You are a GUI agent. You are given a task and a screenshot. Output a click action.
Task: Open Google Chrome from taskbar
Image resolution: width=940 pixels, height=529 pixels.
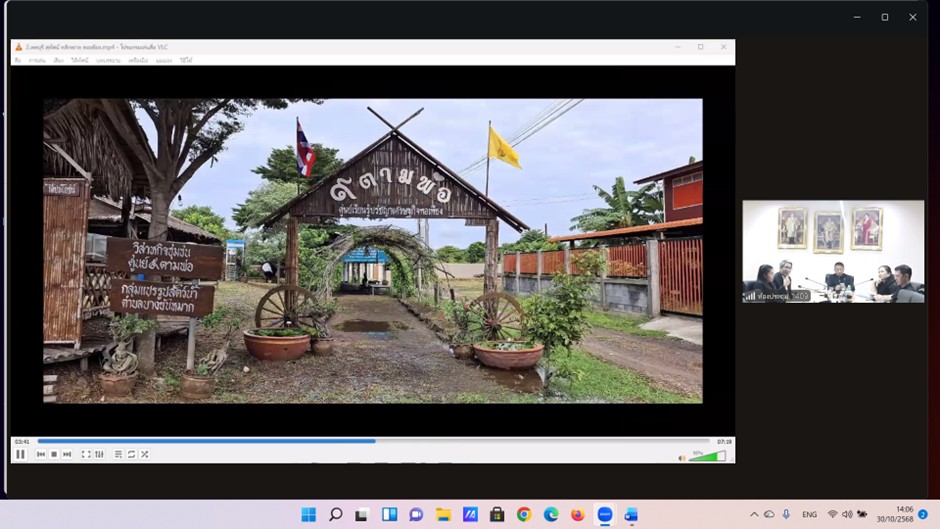(524, 514)
